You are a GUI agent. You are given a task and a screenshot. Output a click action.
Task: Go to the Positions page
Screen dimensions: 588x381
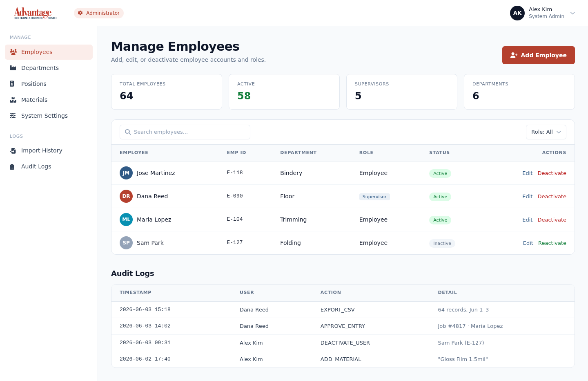(49, 84)
